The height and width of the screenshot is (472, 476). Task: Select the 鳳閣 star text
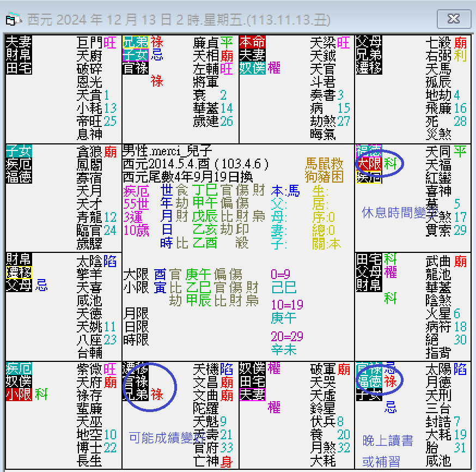point(89,165)
